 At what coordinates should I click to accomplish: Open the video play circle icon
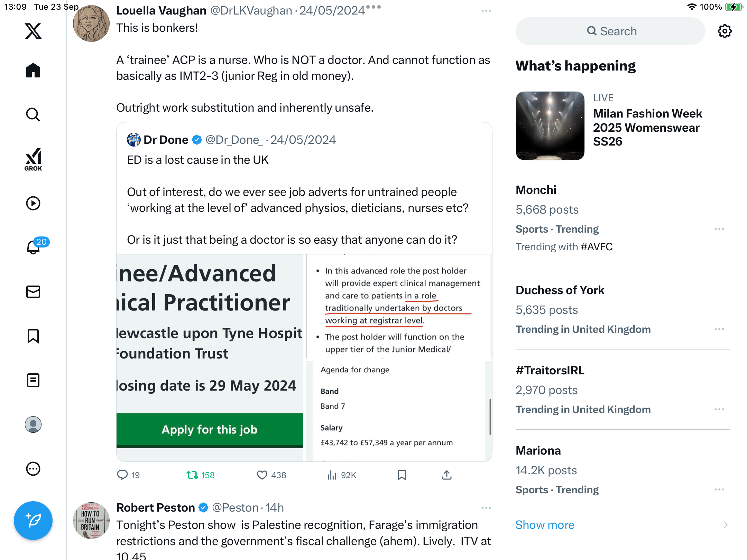[33, 203]
